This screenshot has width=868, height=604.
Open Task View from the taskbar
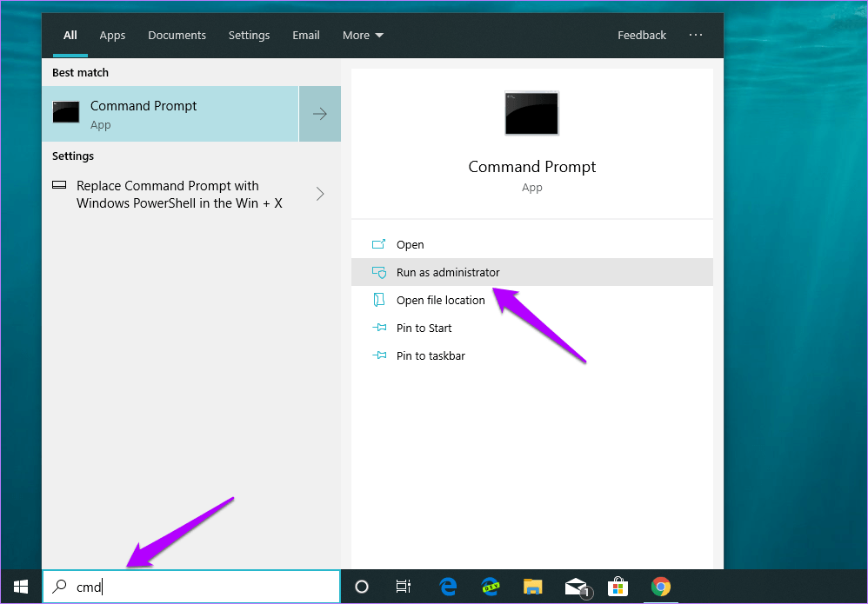coord(403,587)
